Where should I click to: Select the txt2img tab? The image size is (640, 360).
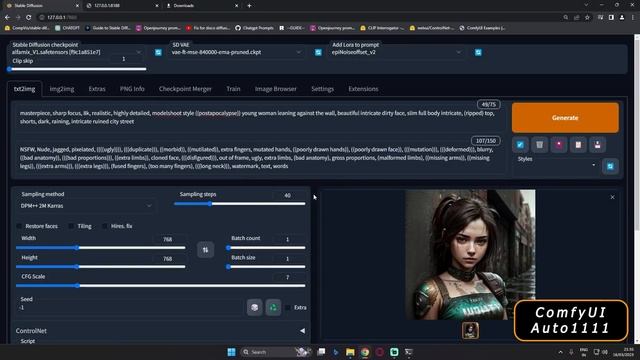(x=24, y=89)
